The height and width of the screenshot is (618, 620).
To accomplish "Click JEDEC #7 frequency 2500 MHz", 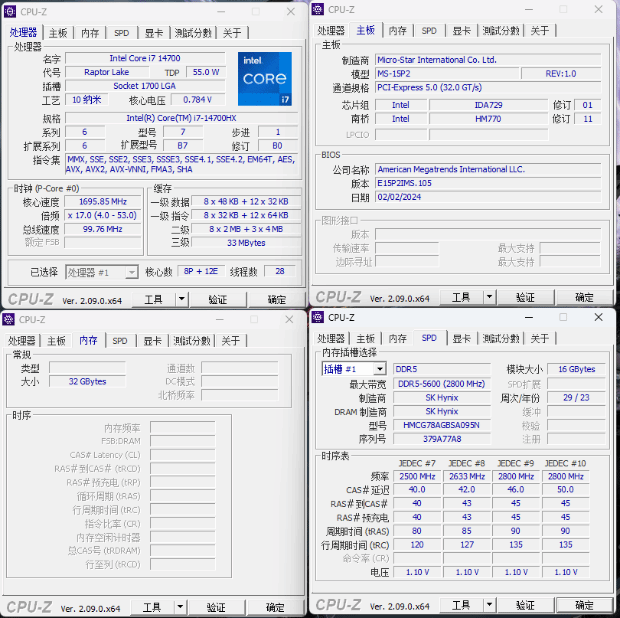I will [x=417, y=476].
